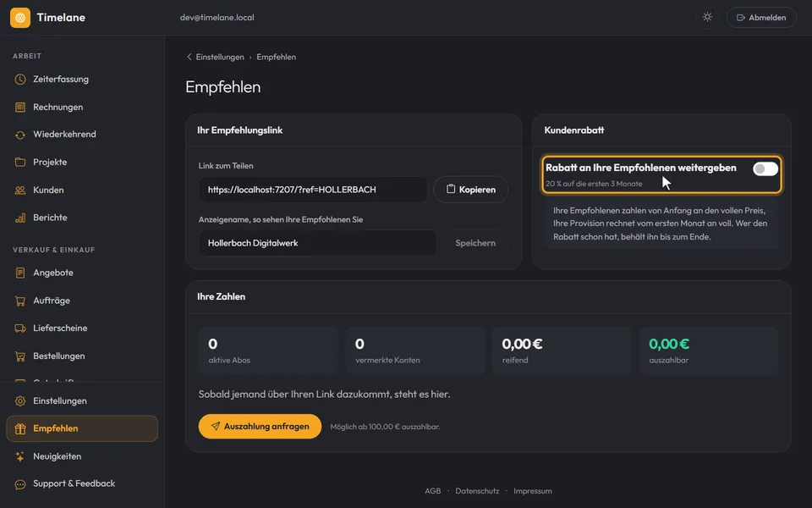Click the Abmelden logout button
Image resolution: width=812 pixels, height=508 pixels.
761,18
